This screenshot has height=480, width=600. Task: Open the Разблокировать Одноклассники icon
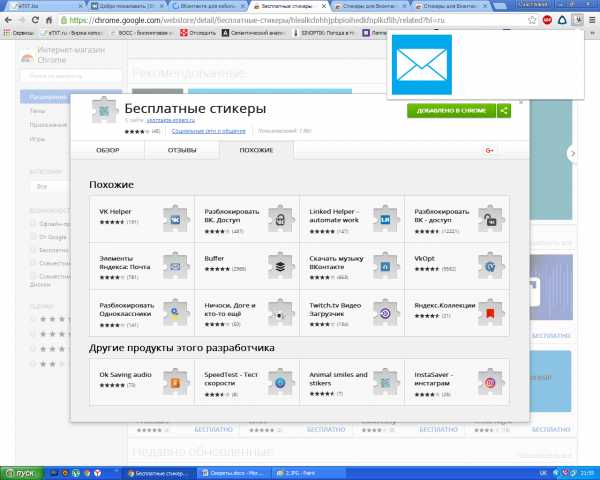coord(176,313)
